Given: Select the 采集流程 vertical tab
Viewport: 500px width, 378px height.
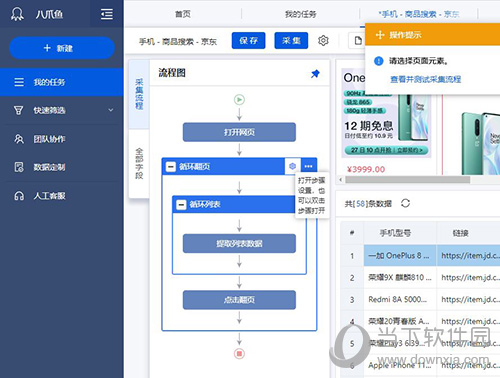Looking at the screenshot, I should [139, 95].
